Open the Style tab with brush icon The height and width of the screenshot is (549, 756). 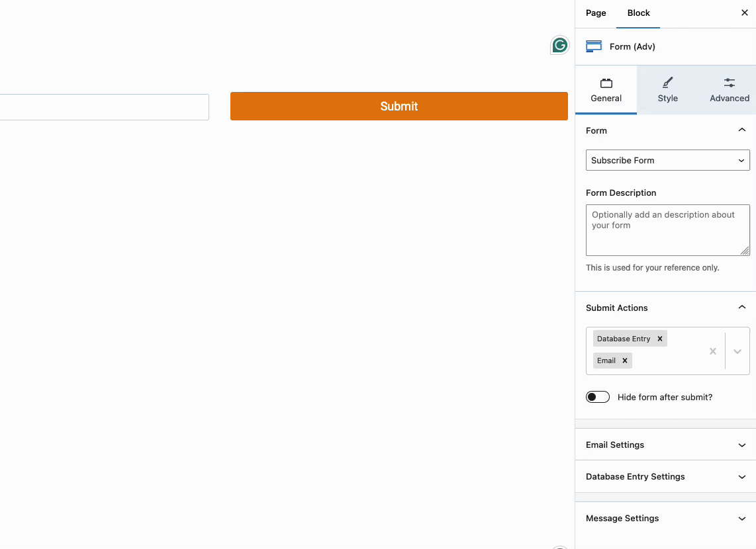pos(667,89)
